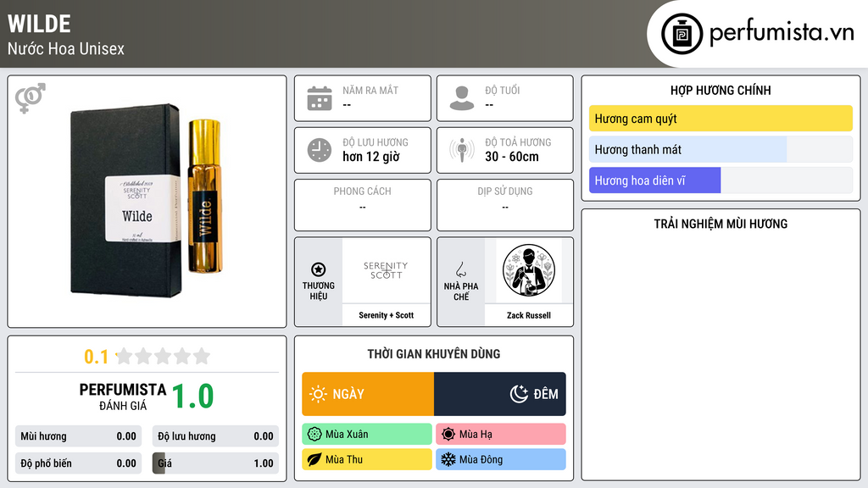Image resolution: width=868 pixels, height=488 pixels.
Task: Click the flower icon for Mùa Xuân
Action: click(x=314, y=435)
